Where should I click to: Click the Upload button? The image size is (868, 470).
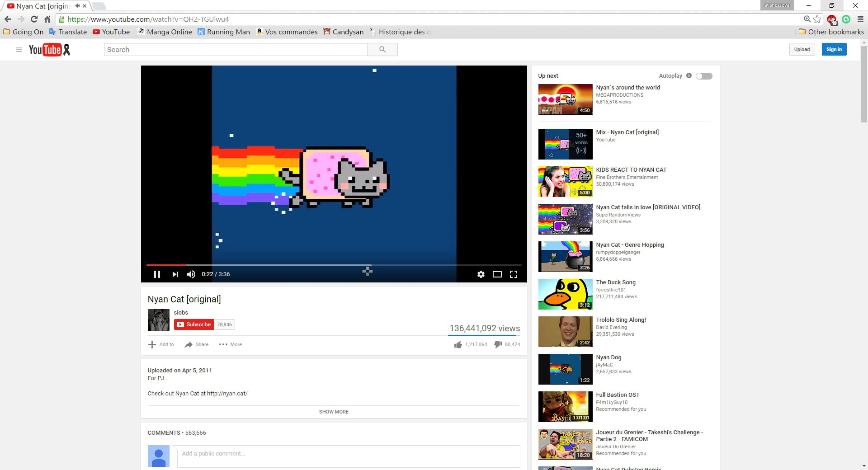802,49
